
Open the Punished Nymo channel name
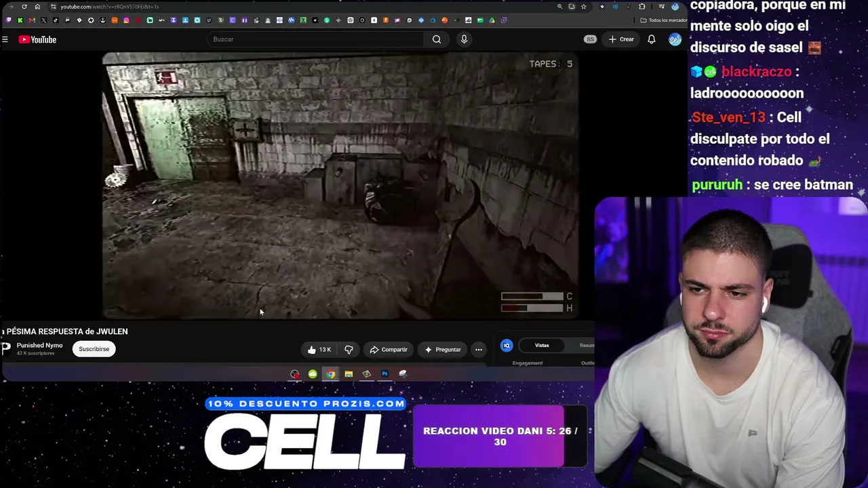pyautogui.click(x=39, y=346)
